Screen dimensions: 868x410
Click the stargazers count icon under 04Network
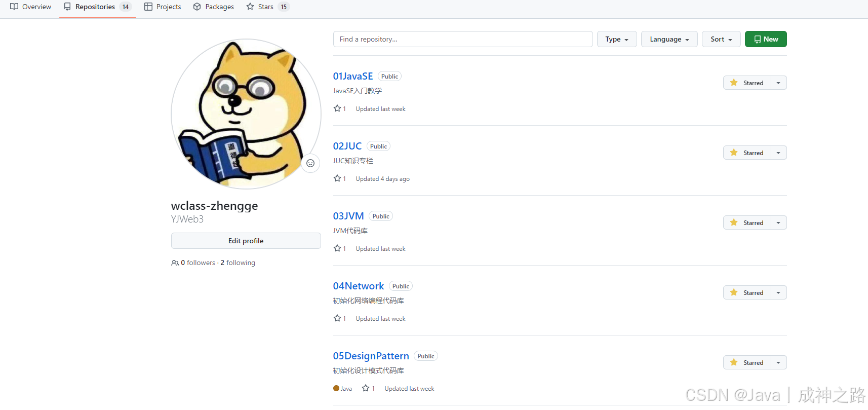point(337,318)
